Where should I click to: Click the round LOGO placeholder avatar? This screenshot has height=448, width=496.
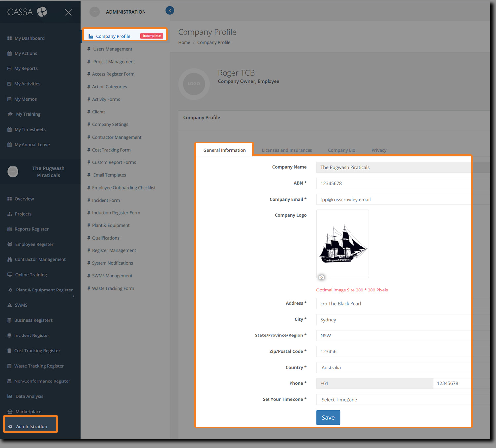[194, 84]
